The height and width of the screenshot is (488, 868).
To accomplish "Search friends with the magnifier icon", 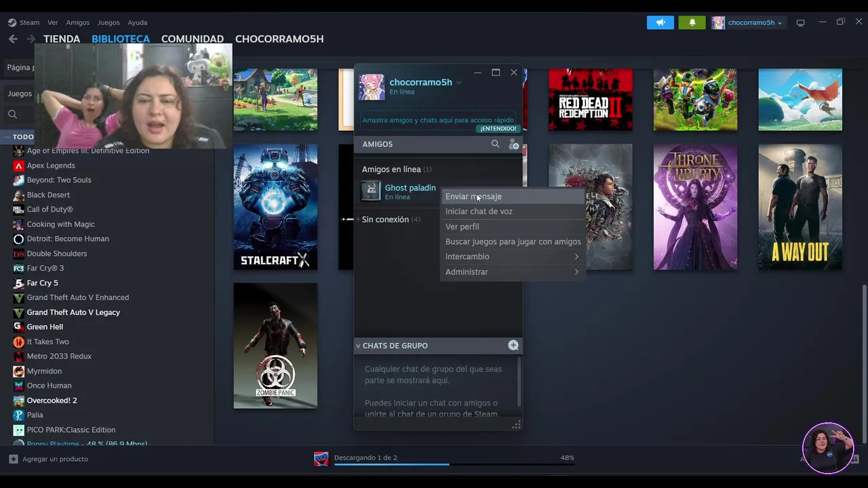I will pos(495,144).
